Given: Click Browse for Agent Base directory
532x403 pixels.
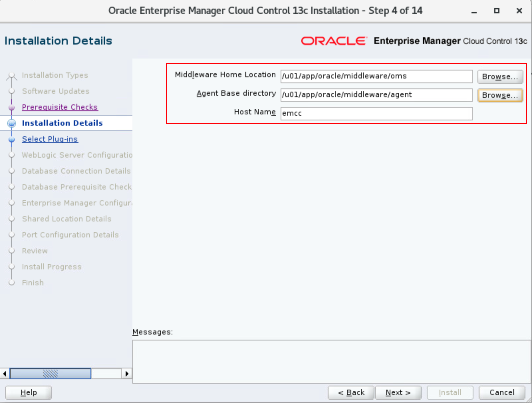Looking at the screenshot, I should coord(500,95).
